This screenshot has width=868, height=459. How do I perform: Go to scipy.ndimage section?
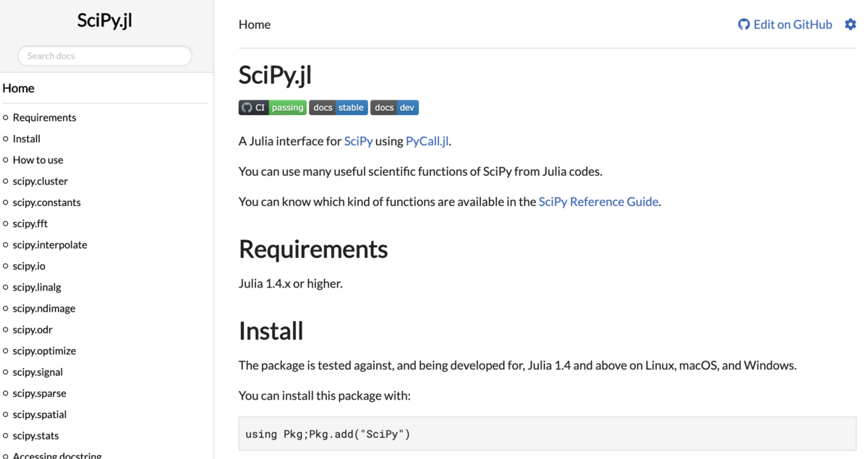pos(44,308)
